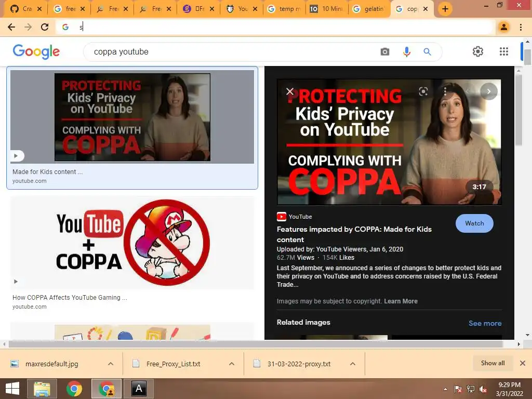Switch to the 'temp m' tab
The image size is (532, 399).
pos(285,9)
